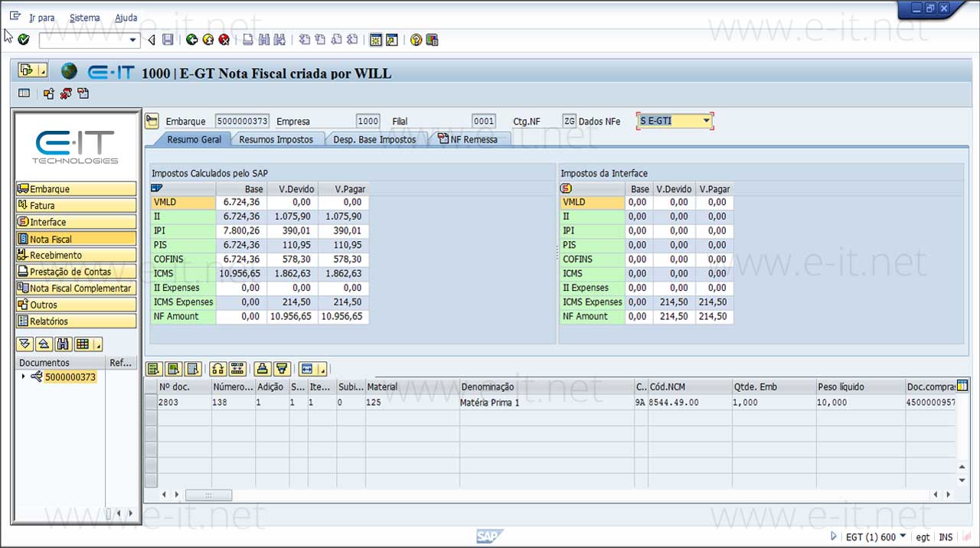Click the Embarque number input field
The height and width of the screenshot is (548, 980).
242,121
